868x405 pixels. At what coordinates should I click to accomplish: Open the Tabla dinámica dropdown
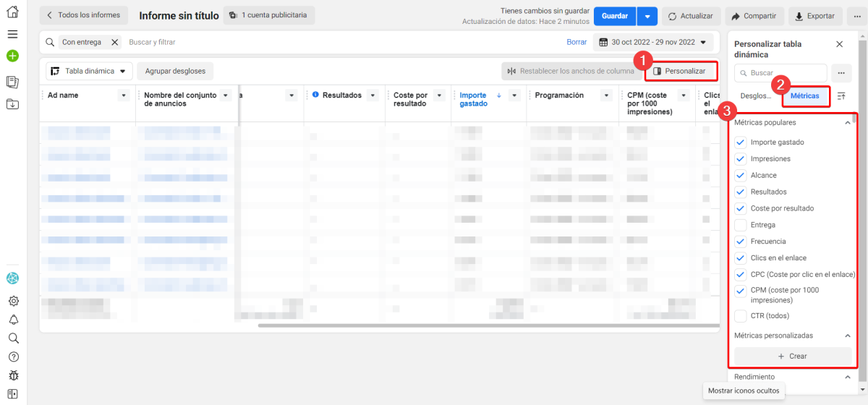pyautogui.click(x=90, y=71)
